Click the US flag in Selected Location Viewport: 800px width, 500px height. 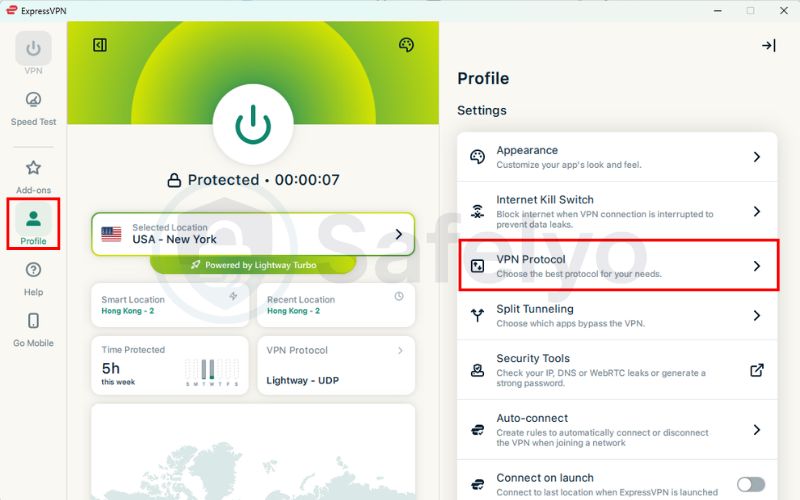pos(111,234)
